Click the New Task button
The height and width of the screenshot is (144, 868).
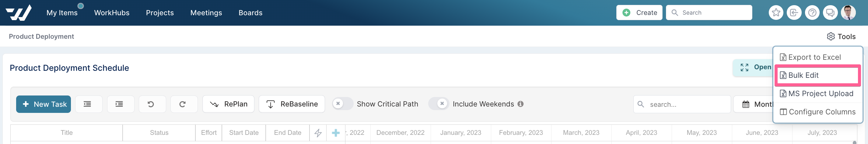point(44,104)
